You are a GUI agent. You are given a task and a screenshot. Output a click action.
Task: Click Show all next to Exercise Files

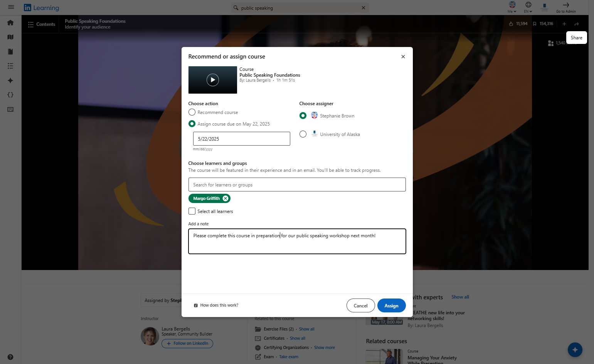coord(307,329)
